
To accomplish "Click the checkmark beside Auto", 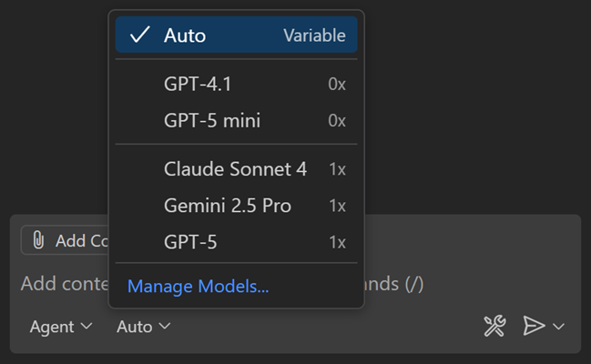I will pos(139,35).
